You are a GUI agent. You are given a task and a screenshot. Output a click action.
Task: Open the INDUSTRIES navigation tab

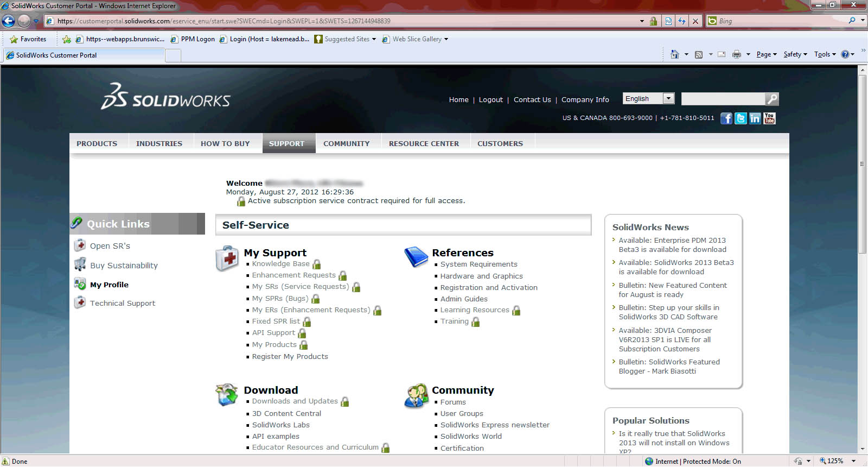coord(159,143)
